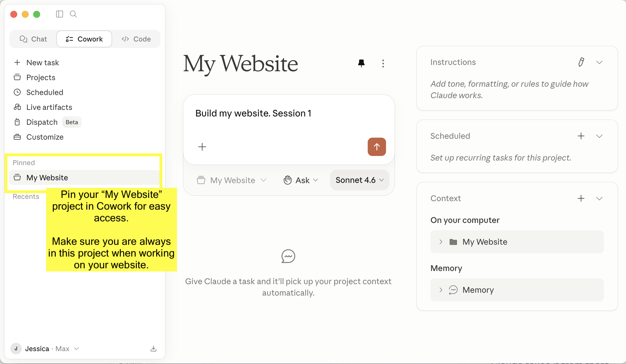Collapse the Instructions panel

click(x=599, y=62)
